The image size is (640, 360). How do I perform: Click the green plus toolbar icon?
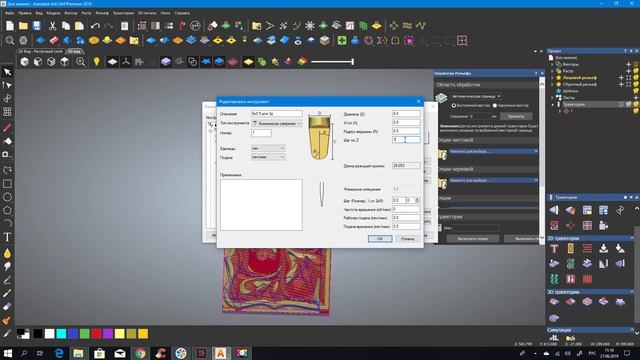342,40
